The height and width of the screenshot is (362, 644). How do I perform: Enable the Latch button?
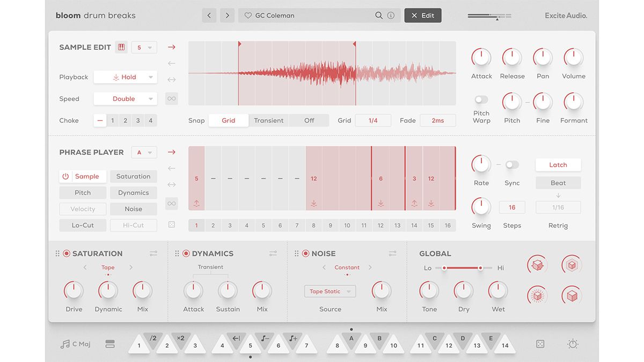coord(558,165)
